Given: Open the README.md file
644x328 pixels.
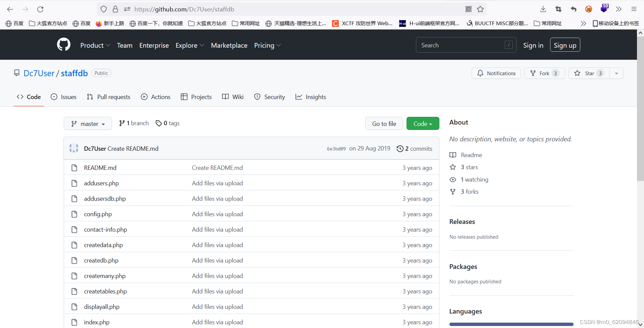Looking at the screenshot, I should tap(100, 168).
